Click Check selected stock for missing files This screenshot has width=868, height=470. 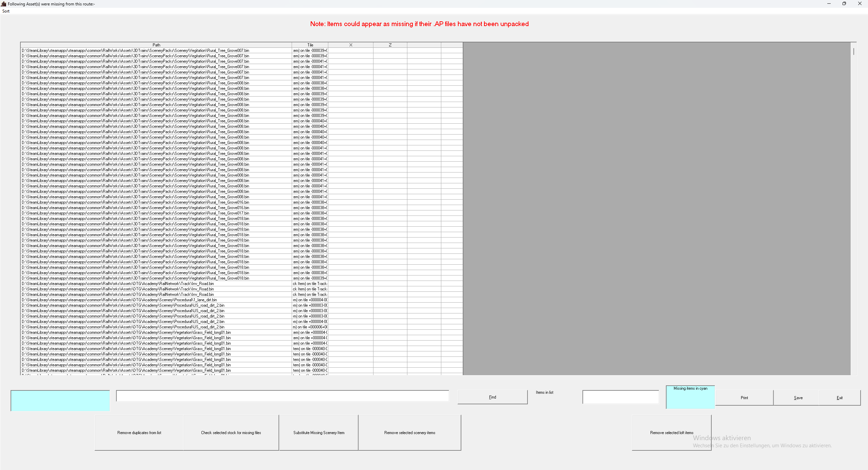pos(231,433)
